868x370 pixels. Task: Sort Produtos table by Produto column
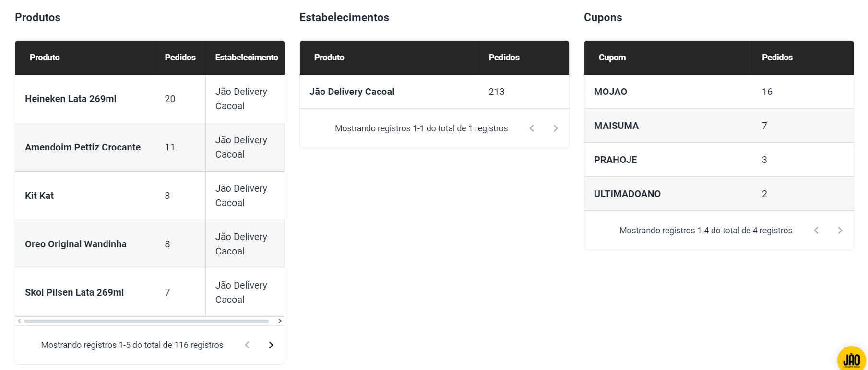pos(45,58)
